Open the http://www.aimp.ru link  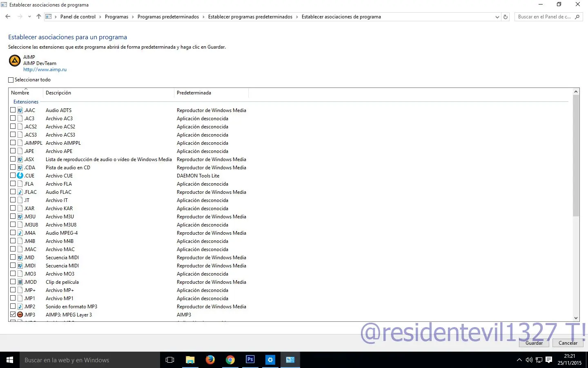tap(45, 70)
